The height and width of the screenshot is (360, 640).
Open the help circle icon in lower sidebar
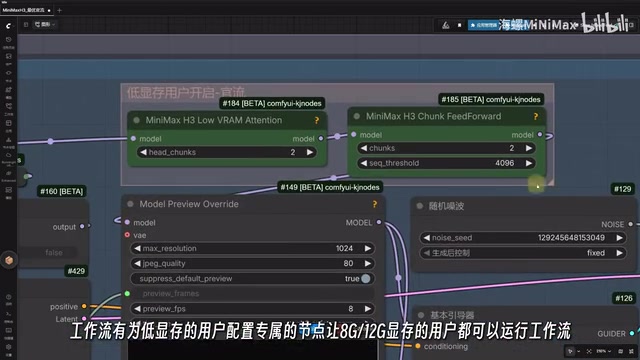9,297
